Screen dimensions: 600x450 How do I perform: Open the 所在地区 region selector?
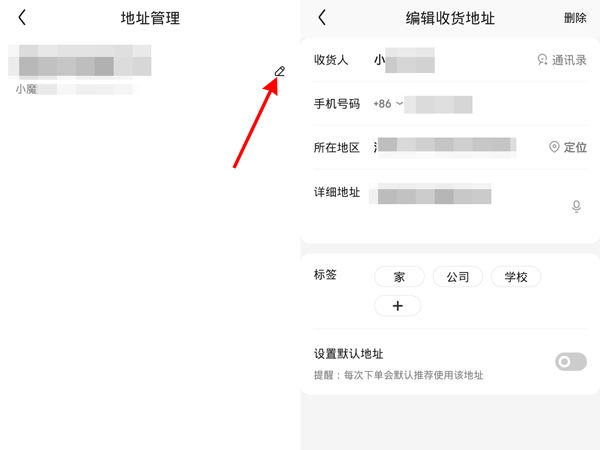click(445, 147)
